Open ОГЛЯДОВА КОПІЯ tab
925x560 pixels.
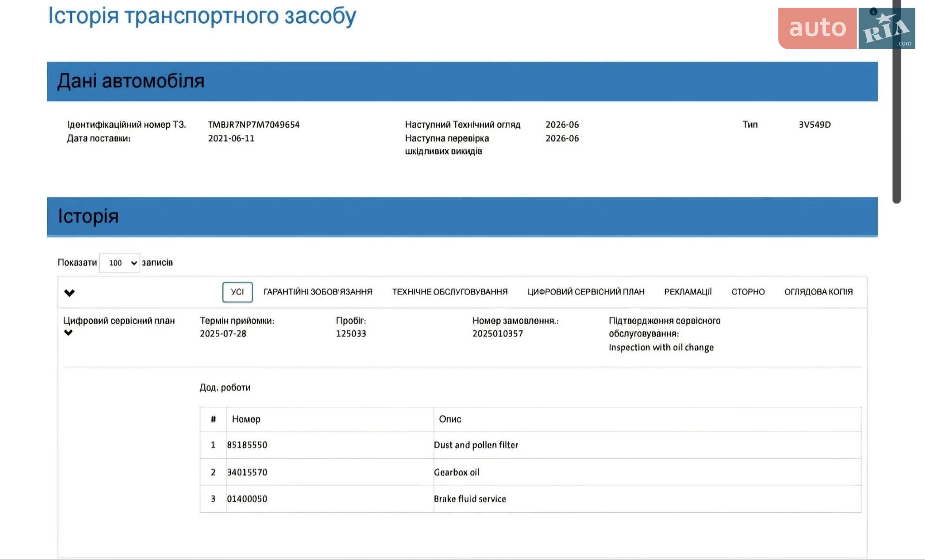click(819, 292)
